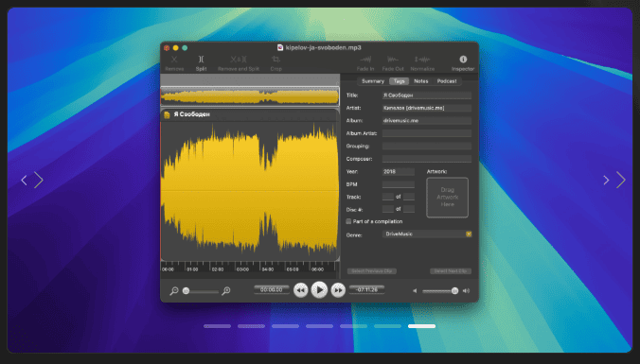Click the rewind button

301,290
